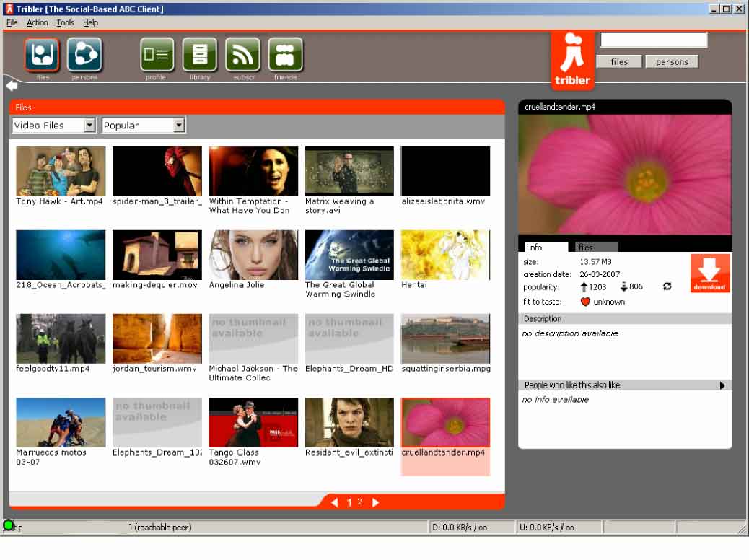Select jordan_tourism.wmv thumbnail
749x560 pixels.
tap(157, 338)
